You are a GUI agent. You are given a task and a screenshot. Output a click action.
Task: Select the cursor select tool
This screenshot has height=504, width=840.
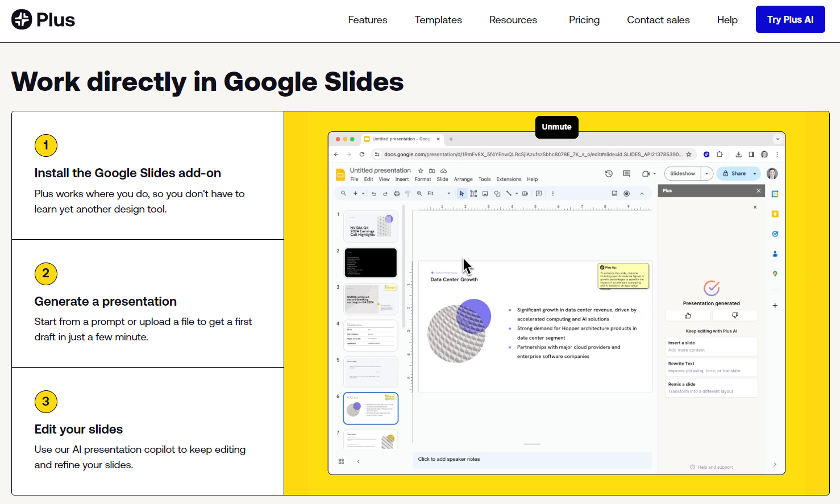(x=462, y=194)
